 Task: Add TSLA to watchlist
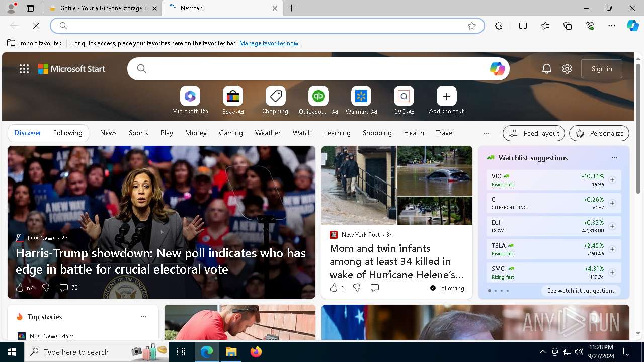[612, 249]
